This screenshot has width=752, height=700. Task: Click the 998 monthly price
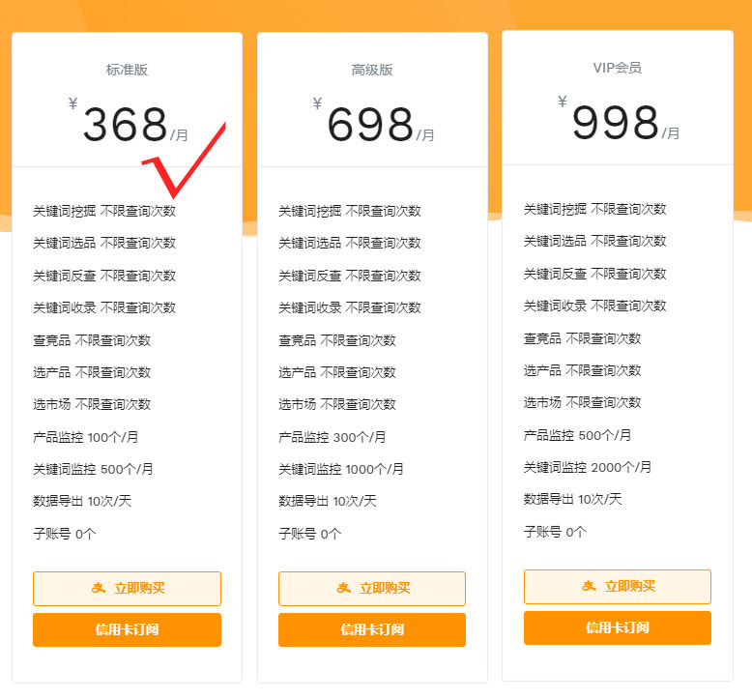[615, 124]
